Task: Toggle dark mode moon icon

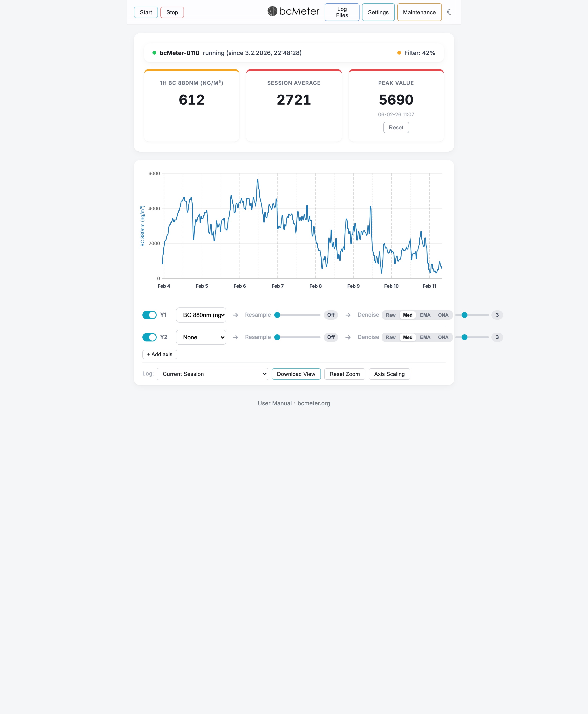Action: pos(449,12)
